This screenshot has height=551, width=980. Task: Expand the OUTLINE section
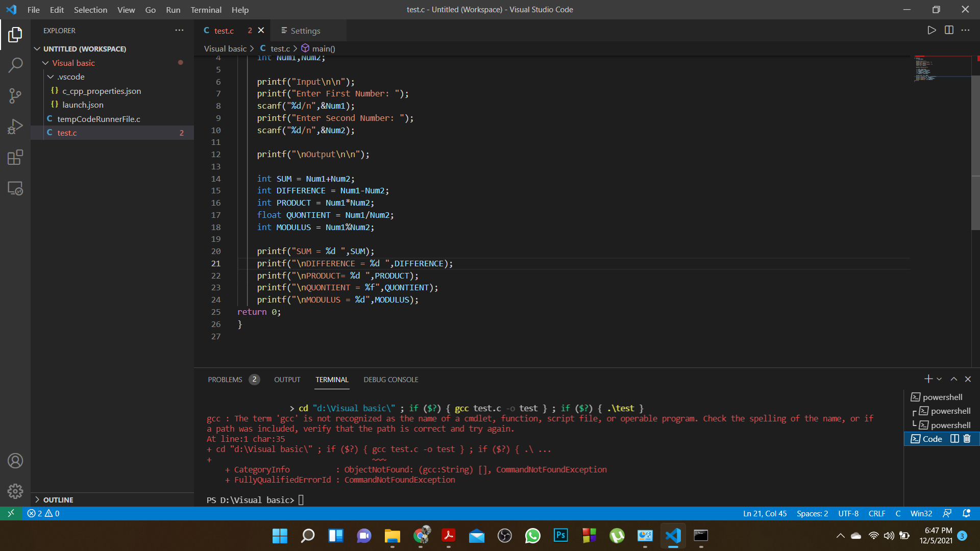coord(112,499)
